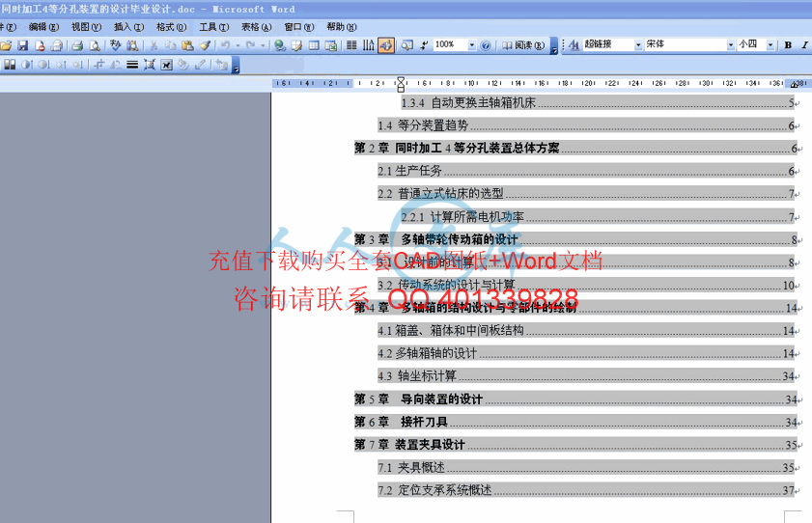Click the Paste clipboard icon
Screen dimensions: 812x523
pos(187,45)
